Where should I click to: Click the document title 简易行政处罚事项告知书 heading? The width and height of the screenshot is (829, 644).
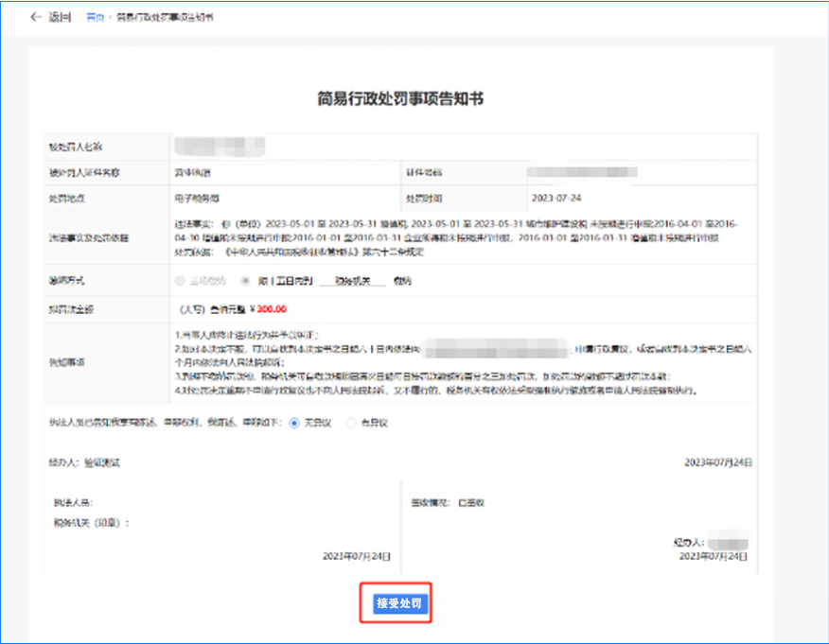tap(401, 98)
